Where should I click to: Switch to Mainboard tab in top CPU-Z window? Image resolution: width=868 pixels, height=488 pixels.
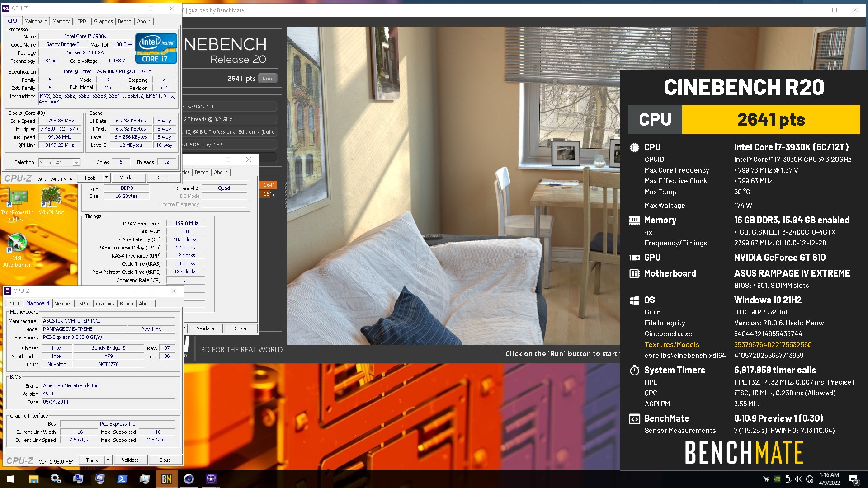click(36, 21)
